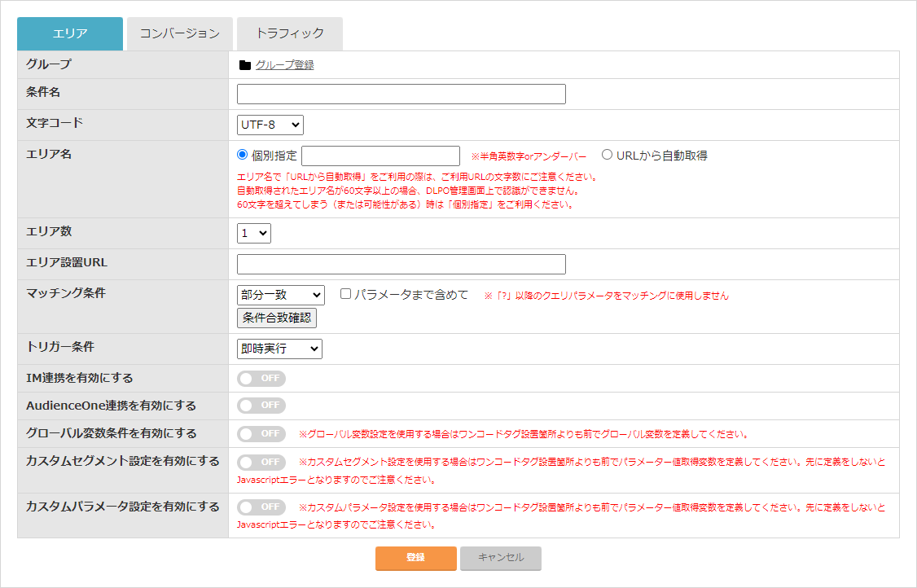This screenshot has width=917, height=588.
Task: Toggle IM連携を有効にする switch
Action: point(261,379)
